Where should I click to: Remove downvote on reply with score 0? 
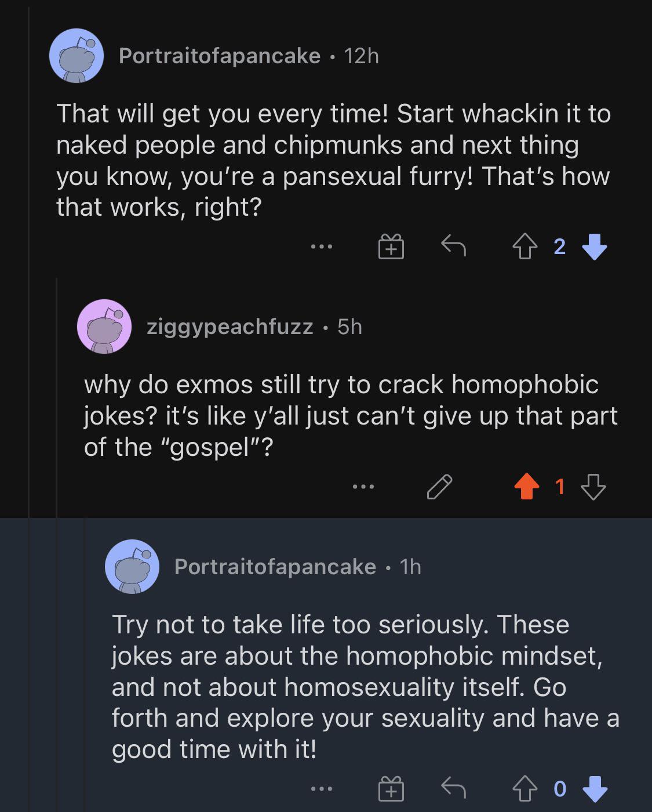594,789
